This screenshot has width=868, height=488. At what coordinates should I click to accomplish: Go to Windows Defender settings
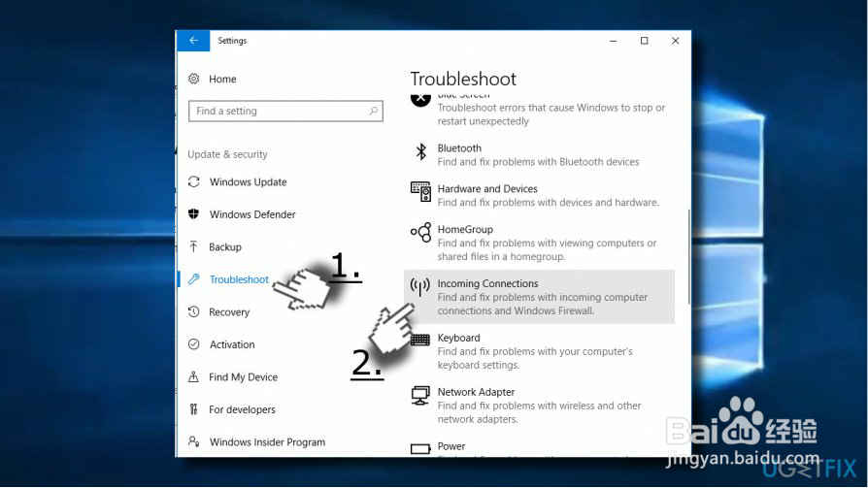[252, 214]
